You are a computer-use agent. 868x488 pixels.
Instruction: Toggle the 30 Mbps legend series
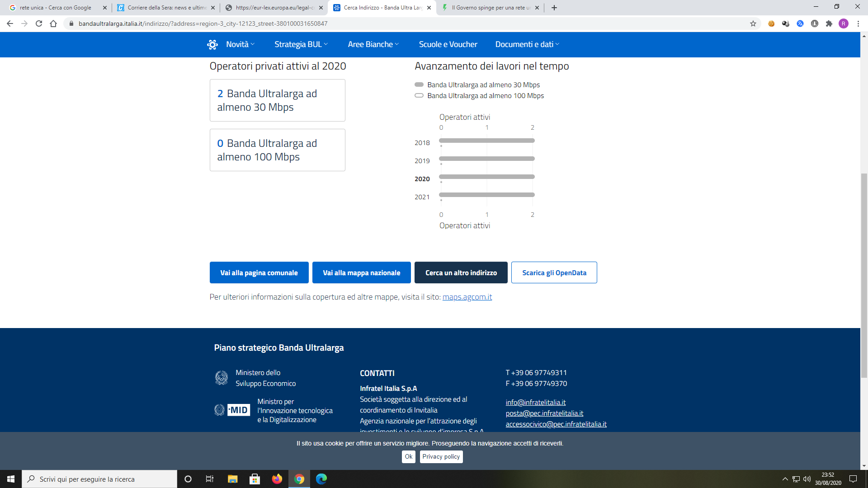click(483, 85)
